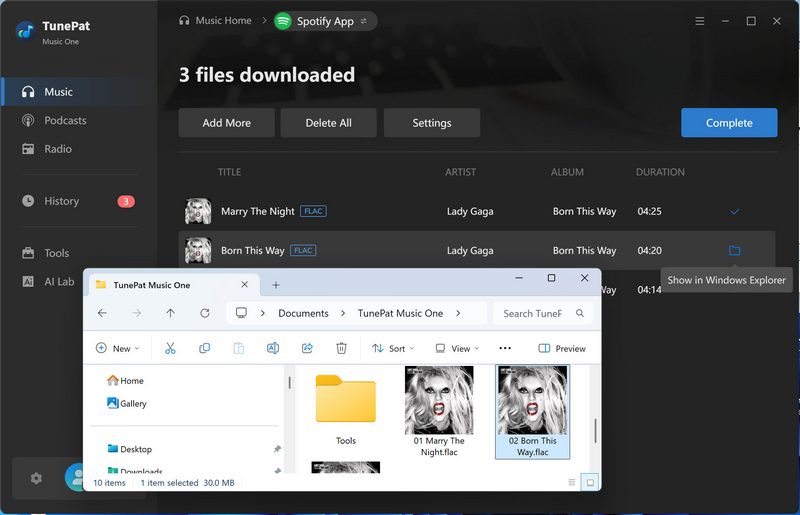Click the Rename icon in Explorer toolbar
This screenshot has height=515, width=800.
(273, 348)
